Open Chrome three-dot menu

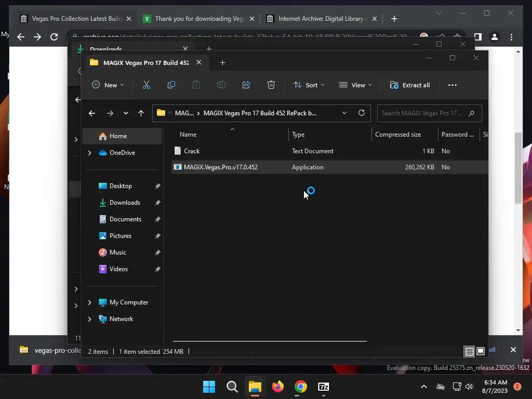point(511,37)
